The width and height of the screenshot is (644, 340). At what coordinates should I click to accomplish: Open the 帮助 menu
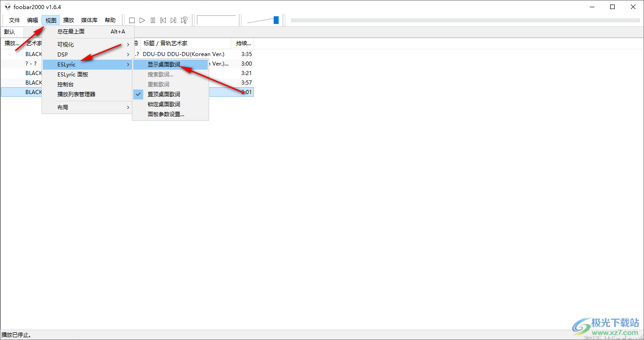[110, 20]
